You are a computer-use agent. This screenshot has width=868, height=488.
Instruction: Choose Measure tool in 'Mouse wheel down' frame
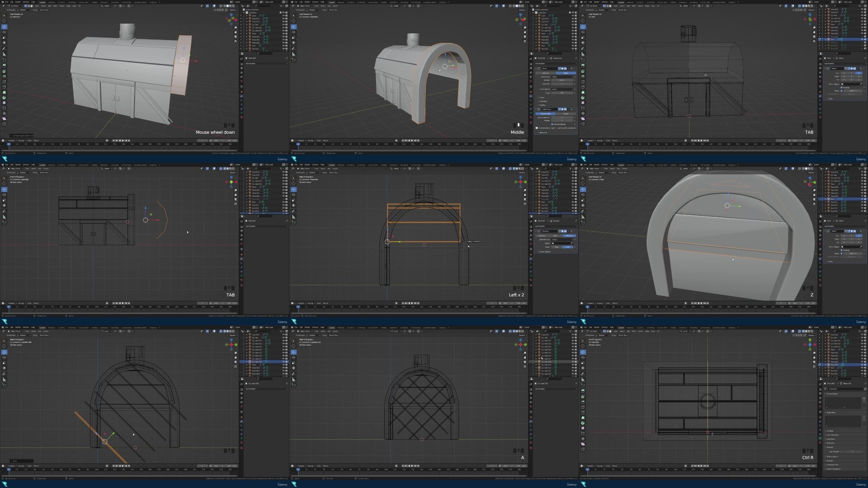tap(4, 54)
